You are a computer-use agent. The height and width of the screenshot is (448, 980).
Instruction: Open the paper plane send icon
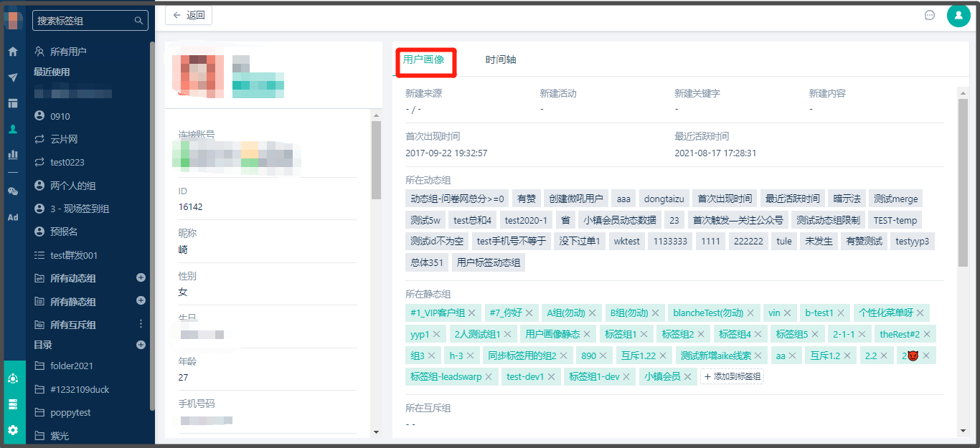tap(12, 77)
